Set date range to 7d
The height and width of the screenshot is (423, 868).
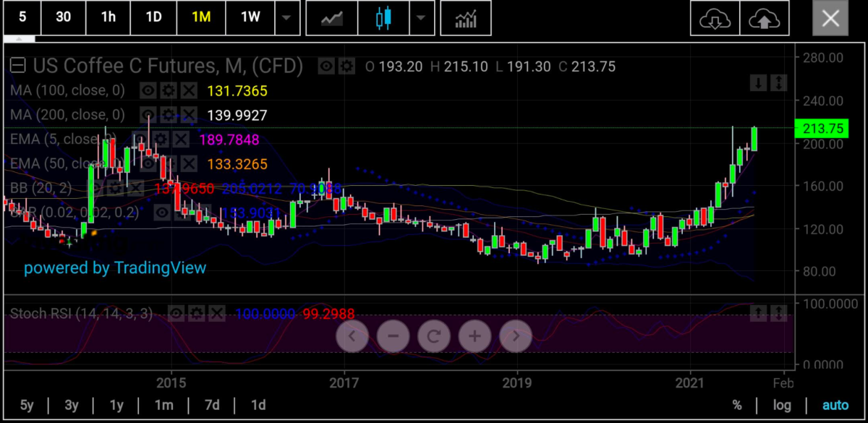pyautogui.click(x=212, y=405)
